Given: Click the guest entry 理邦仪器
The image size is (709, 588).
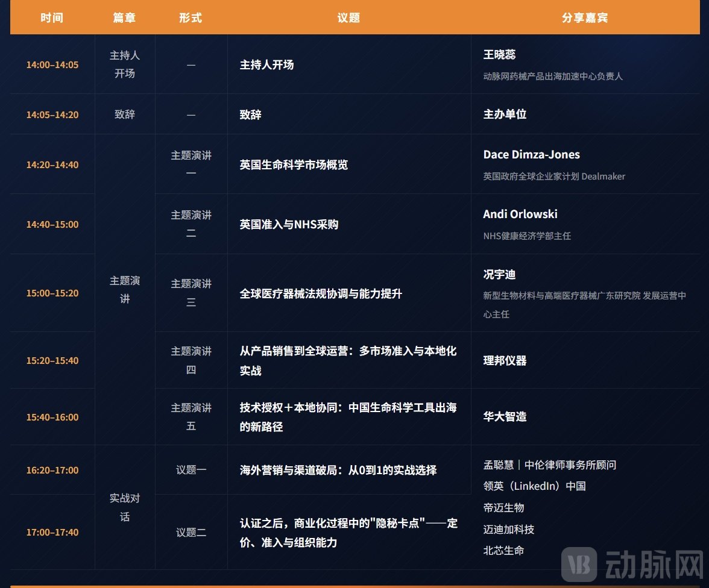Looking at the screenshot, I should [x=505, y=361].
